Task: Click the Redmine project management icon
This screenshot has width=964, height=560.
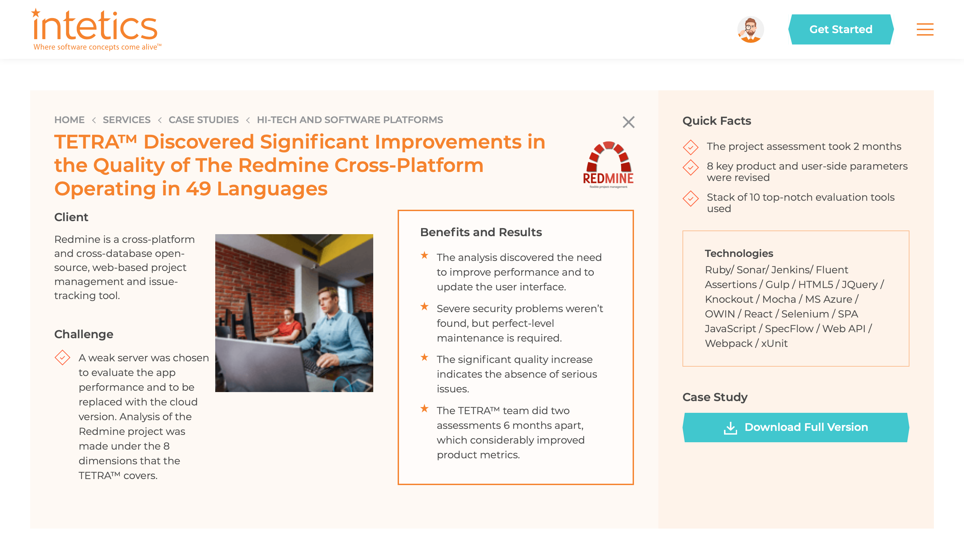Action: pyautogui.click(x=608, y=163)
